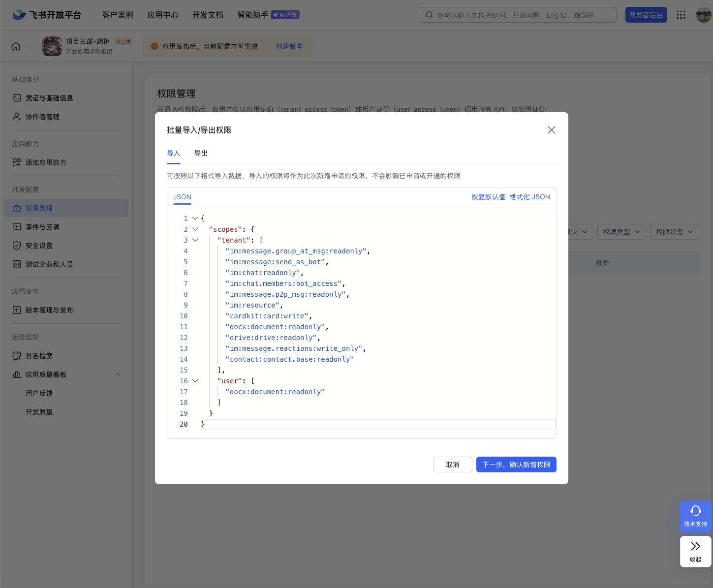This screenshot has width=713, height=588.
Task: Select 事件与回调 in the sidebar
Action: [42, 227]
